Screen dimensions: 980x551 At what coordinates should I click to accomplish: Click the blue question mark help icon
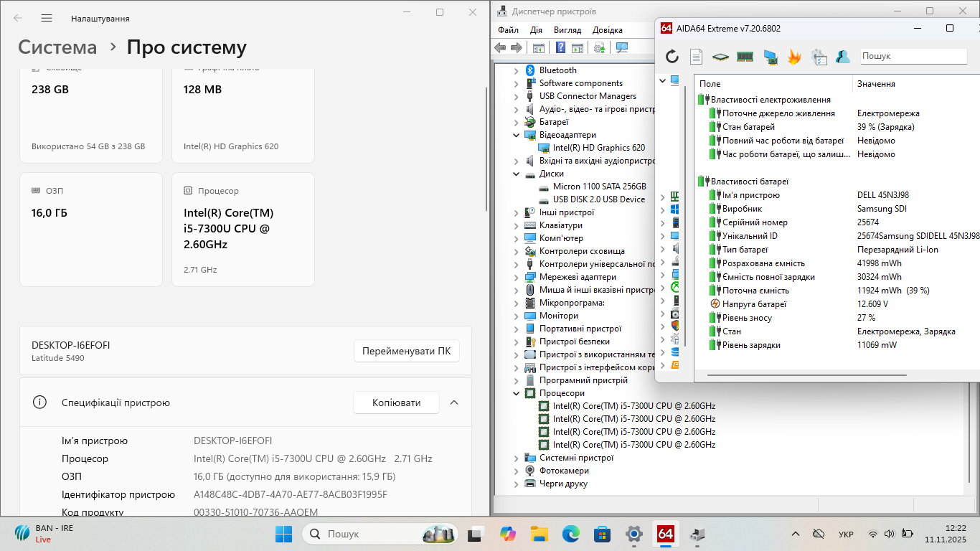click(560, 48)
